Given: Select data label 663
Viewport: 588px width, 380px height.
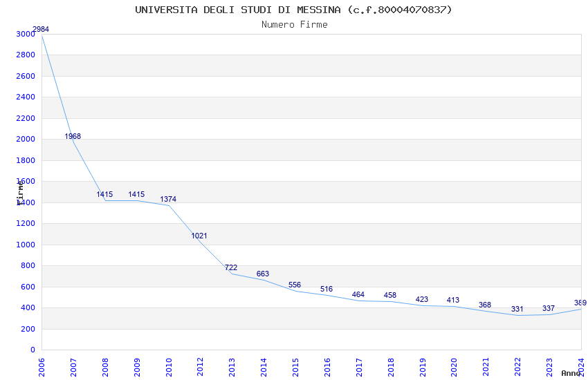Looking at the screenshot, I should (x=263, y=274).
